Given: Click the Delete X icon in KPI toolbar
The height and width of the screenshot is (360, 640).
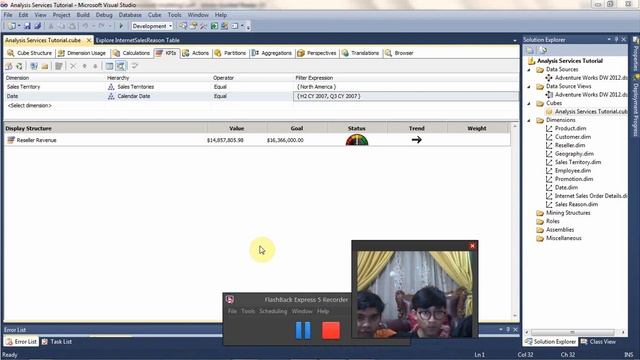Looking at the screenshot, I should click(73, 66).
